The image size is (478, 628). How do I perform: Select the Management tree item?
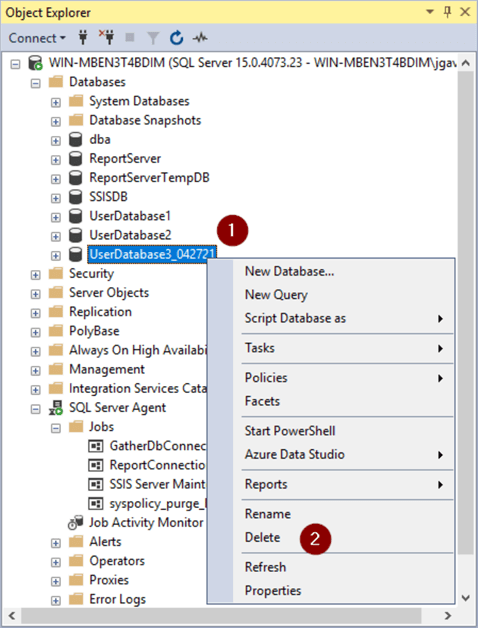107,369
